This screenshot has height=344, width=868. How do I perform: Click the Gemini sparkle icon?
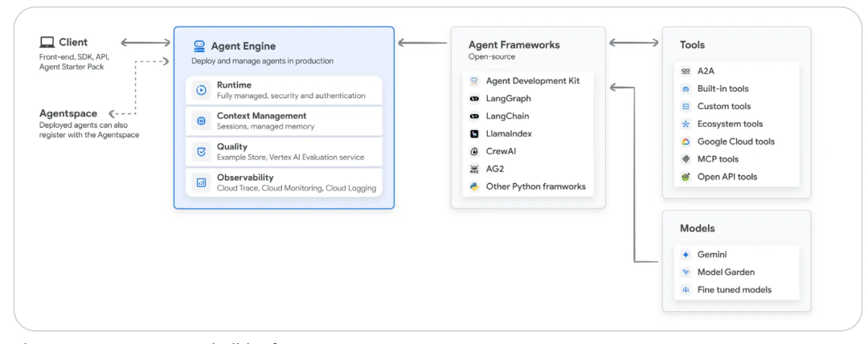686,255
